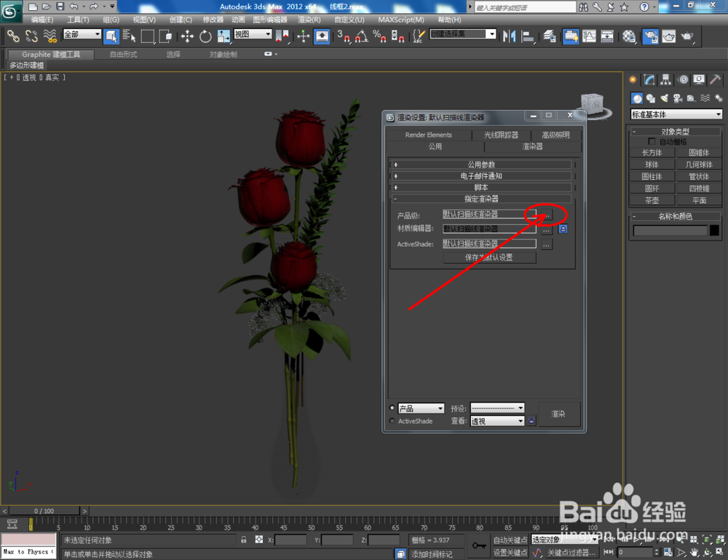Click the 长方体 object button
The height and width of the screenshot is (560, 728).
[x=652, y=152]
